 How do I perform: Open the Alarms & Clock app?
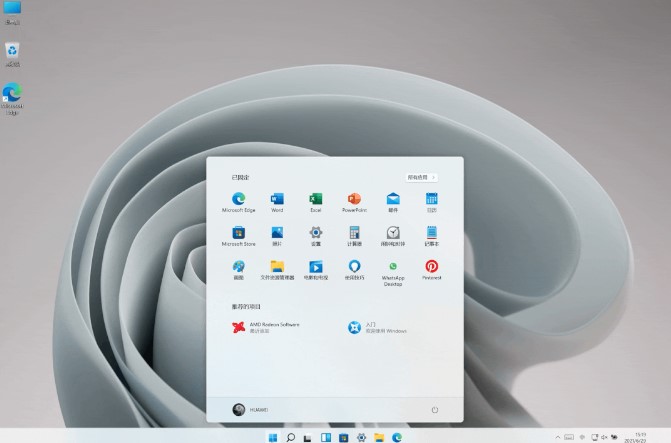(393, 233)
